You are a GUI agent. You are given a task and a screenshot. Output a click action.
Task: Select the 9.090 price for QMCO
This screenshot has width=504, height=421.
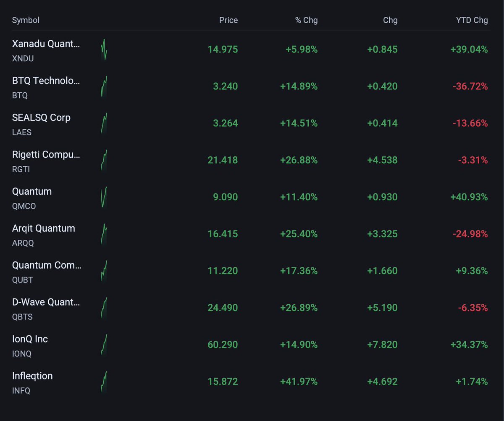point(225,197)
